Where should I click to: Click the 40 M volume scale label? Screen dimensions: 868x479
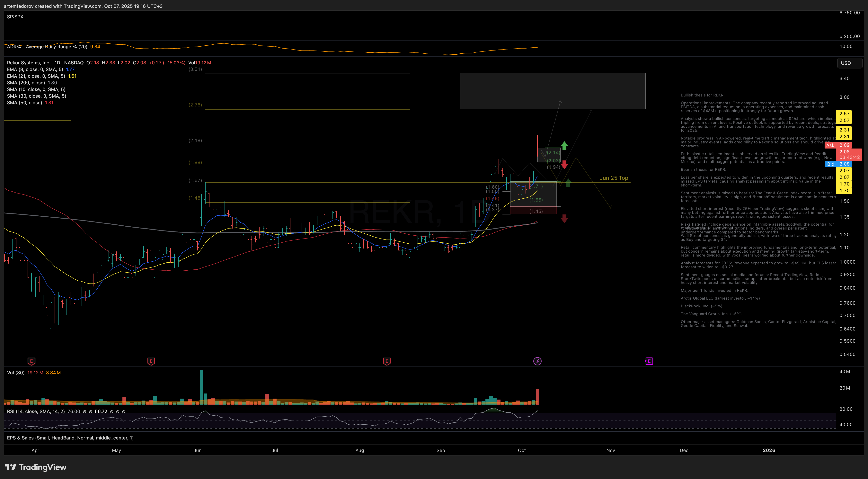(x=845, y=372)
